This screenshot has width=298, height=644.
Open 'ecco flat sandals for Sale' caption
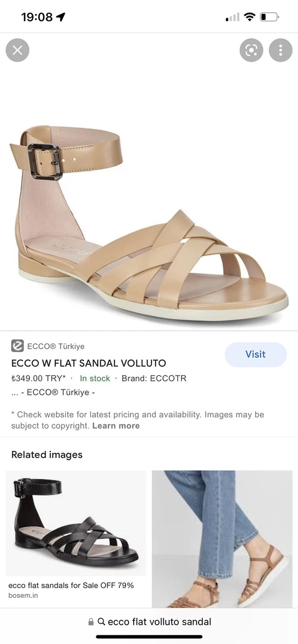pyautogui.click(x=71, y=586)
